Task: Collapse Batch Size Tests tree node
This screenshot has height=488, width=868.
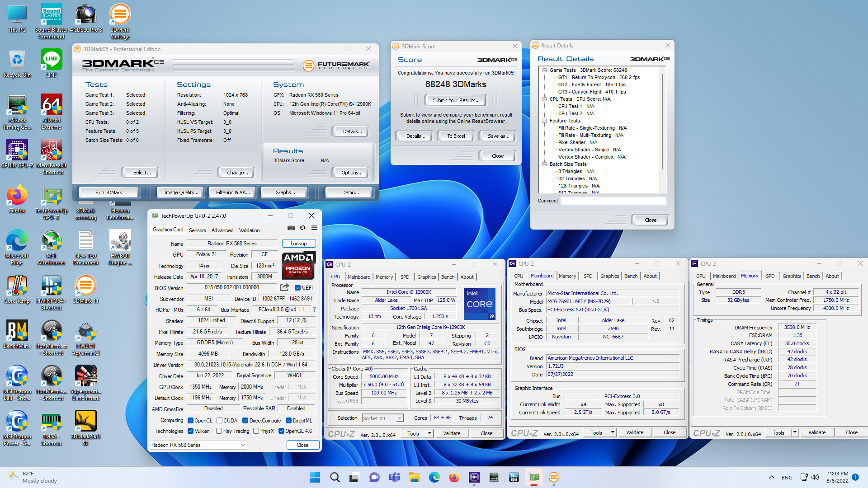Action: click(545, 164)
